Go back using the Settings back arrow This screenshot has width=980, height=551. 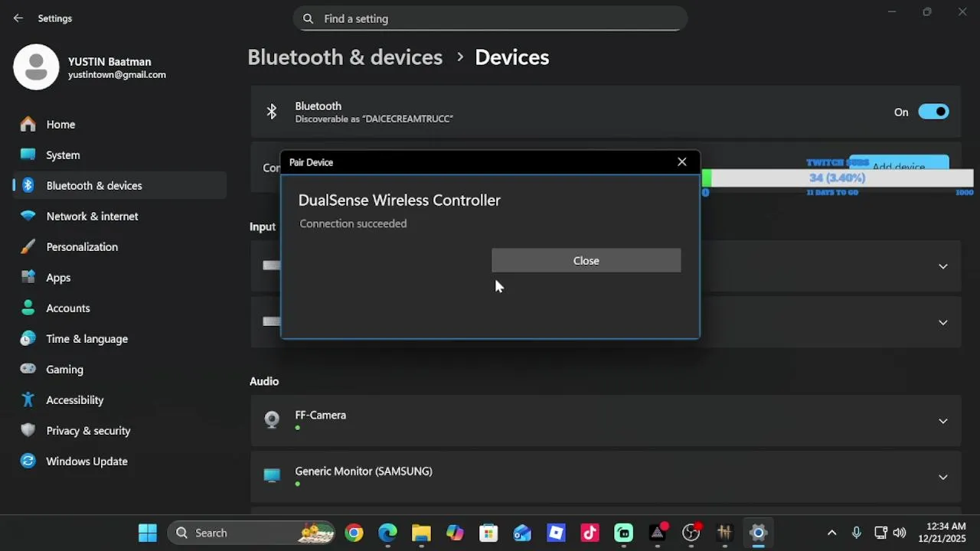coord(18,18)
